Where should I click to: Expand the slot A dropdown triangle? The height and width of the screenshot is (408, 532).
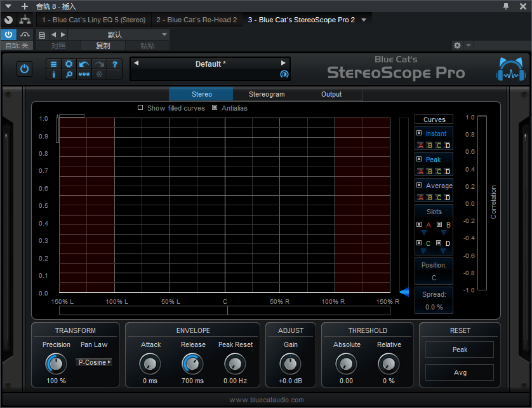click(x=424, y=233)
